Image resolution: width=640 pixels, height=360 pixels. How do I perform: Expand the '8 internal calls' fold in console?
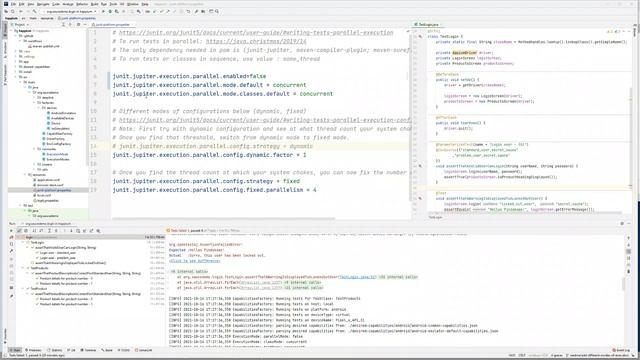(x=189, y=271)
